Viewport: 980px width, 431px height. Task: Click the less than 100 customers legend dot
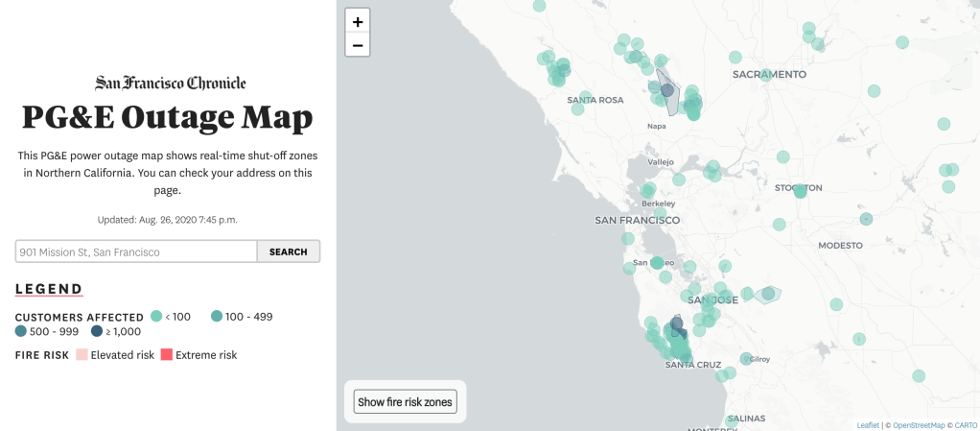(156, 317)
